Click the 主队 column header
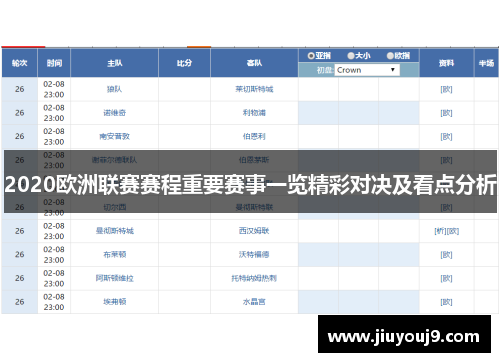Screen dimensions: 500x362 pos(114,63)
